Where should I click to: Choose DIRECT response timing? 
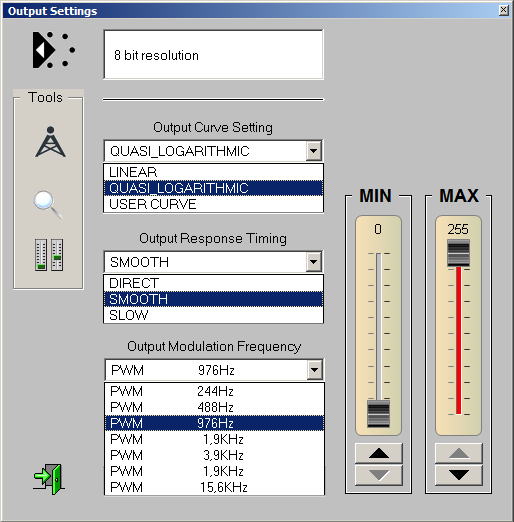tap(213, 283)
